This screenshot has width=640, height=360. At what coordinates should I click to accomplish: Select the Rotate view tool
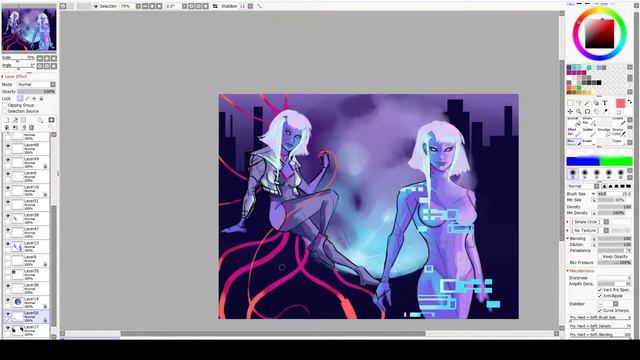point(587,111)
